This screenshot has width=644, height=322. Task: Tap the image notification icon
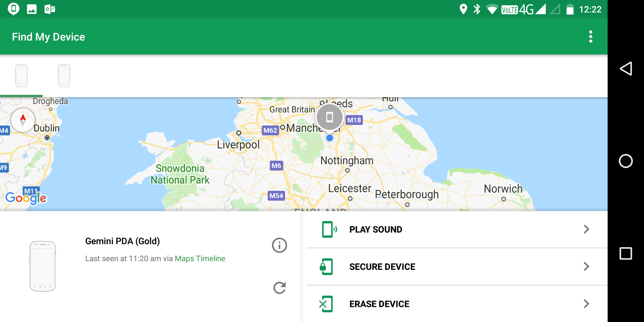pos(32,9)
